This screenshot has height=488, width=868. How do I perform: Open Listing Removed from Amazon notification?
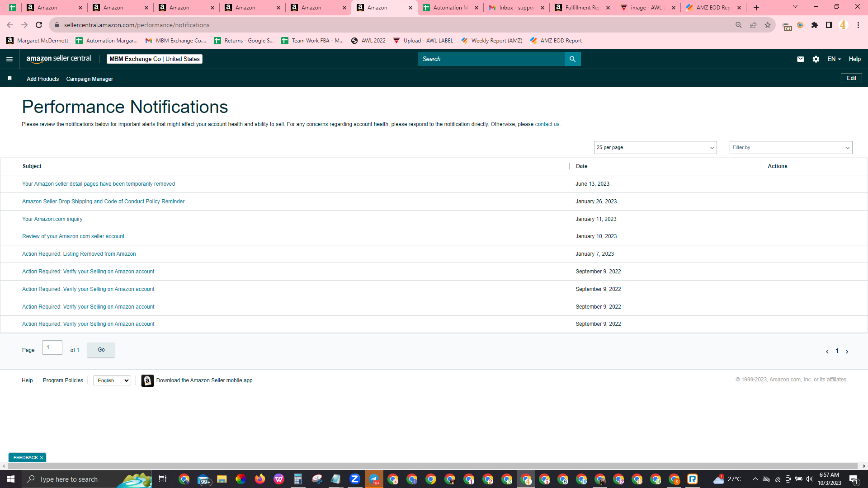pos(79,254)
